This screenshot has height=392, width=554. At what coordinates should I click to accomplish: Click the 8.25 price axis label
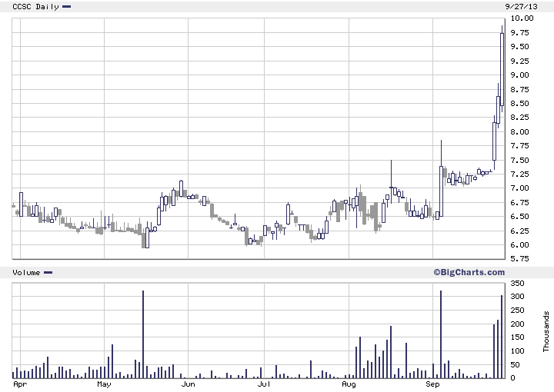(519, 118)
